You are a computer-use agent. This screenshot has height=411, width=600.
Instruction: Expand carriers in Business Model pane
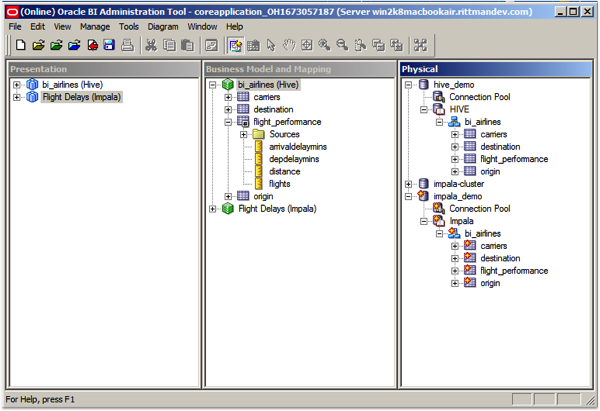click(228, 97)
